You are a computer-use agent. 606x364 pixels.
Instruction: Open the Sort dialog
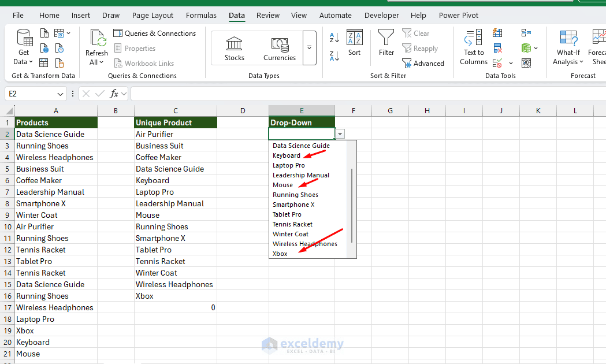354,43
